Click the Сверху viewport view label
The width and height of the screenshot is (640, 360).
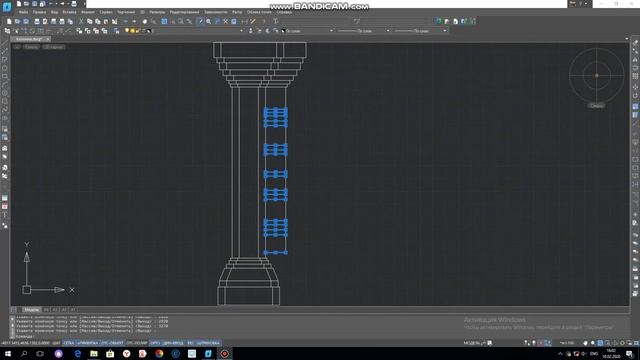(x=31, y=47)
